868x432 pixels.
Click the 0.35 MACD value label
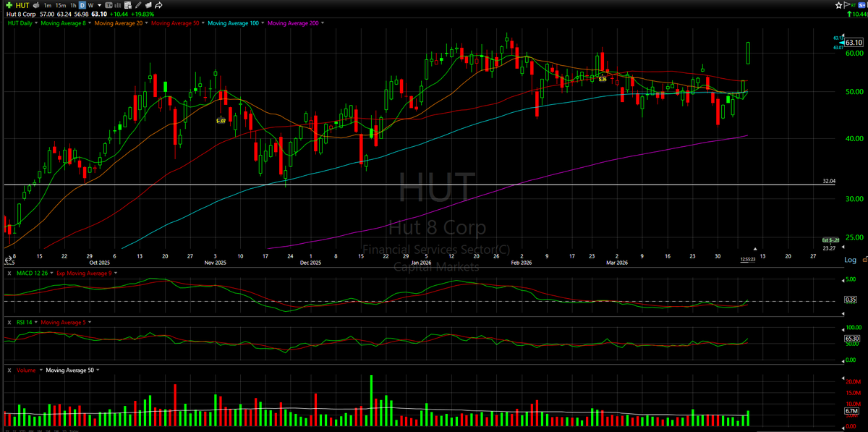[x=851, y=300]
